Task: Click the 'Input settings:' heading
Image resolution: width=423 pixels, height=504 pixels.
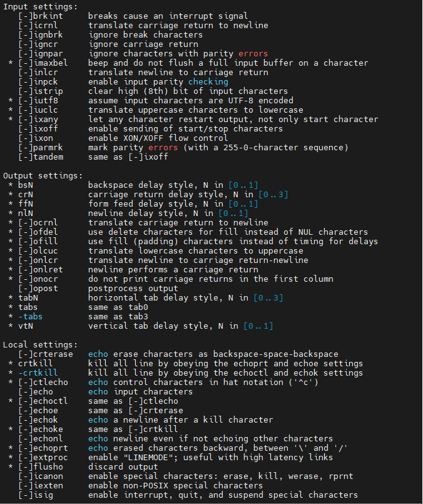Action: [x=41, y=6]
